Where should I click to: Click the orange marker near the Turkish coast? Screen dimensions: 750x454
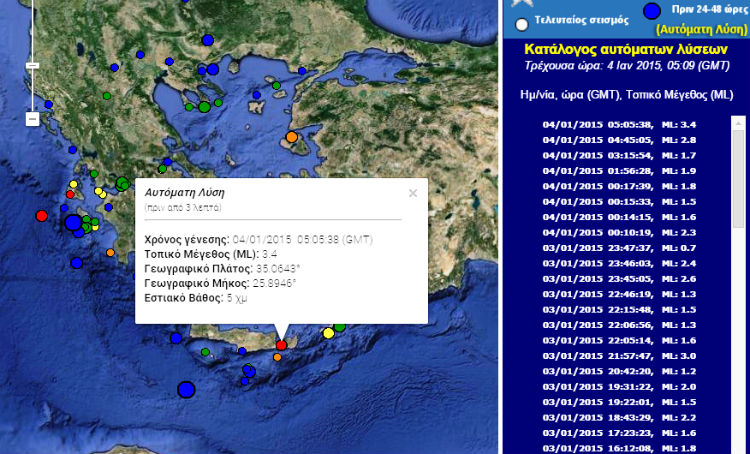[292, 136]
